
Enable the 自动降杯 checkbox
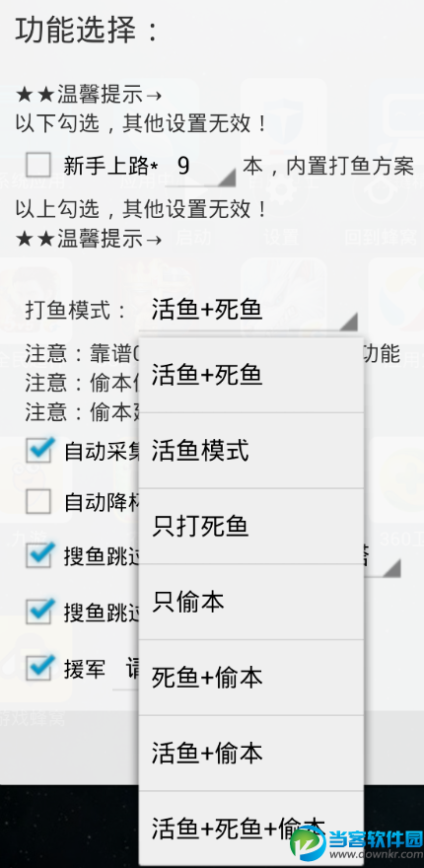[38, 502]
